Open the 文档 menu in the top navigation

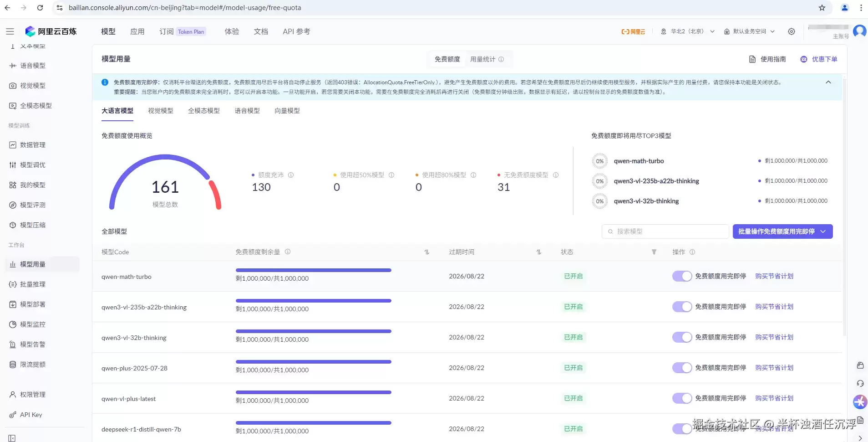tap(261, 31)
